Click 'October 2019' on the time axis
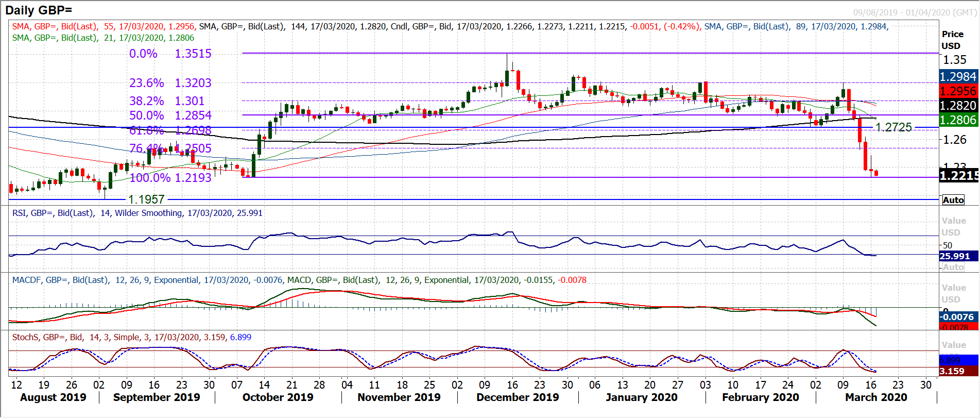980x418 pixels. point(278,397)
